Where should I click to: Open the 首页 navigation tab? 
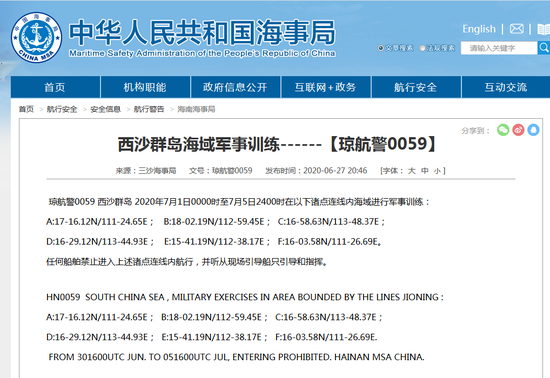pos(55,87)
